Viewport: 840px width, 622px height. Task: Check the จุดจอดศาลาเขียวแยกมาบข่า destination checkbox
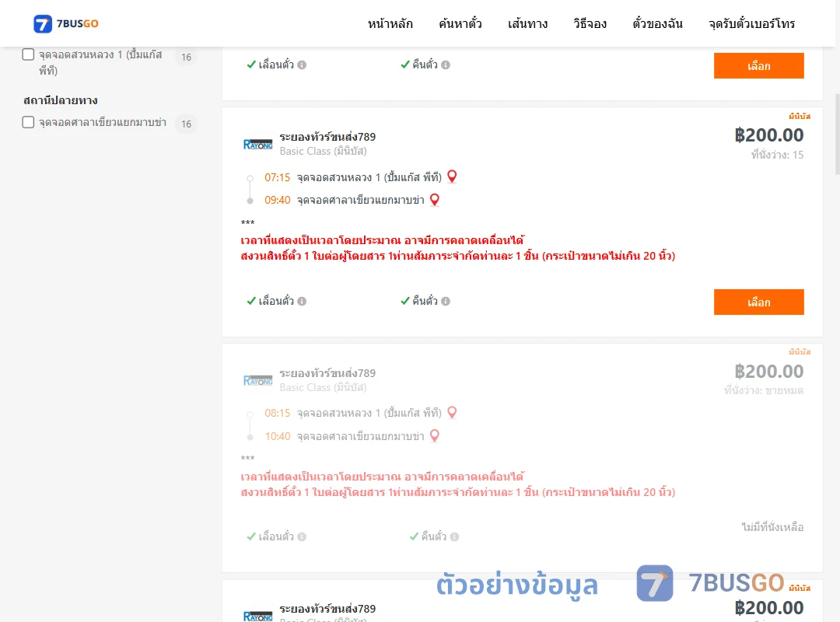29,122
